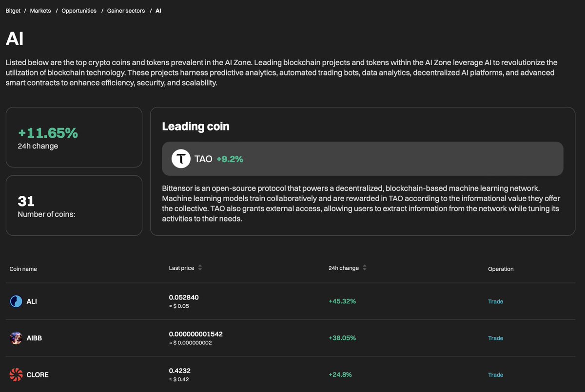Trade the AIBB coin
Viewport: 585px width, 392px height.
pos(495,338)
